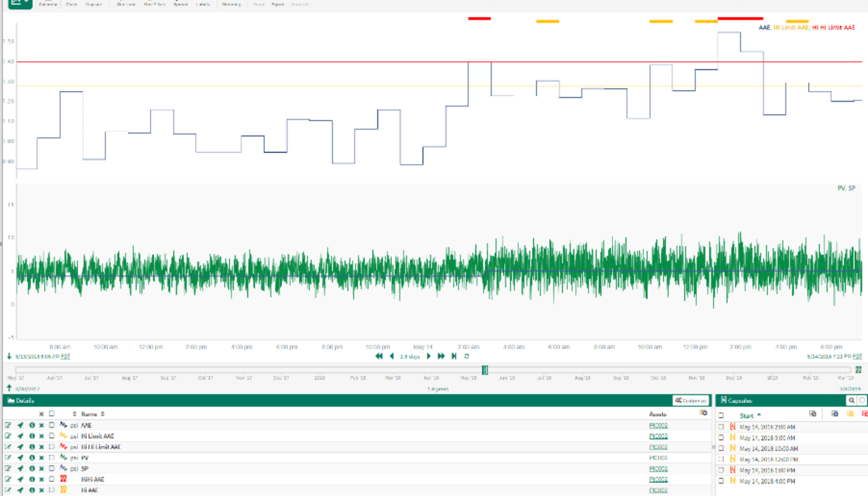Check the checkbox beside Hi Limit AAE signal
Viewport: 868px width, 496px height.
pos(52,436)
